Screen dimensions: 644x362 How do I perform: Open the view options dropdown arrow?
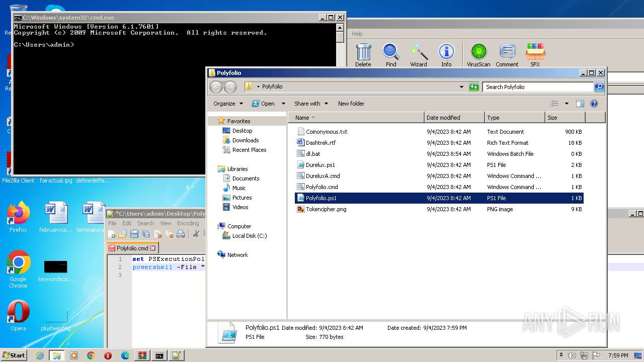(x=567, y=104)
